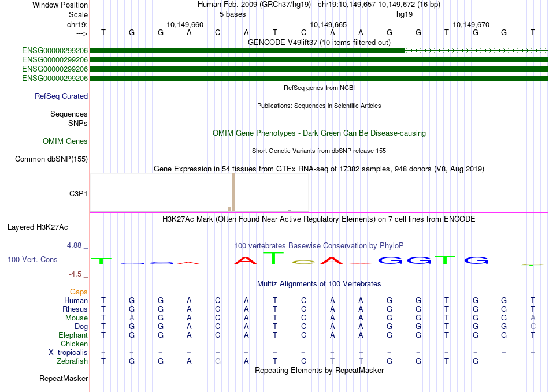This screenshot has width=549, height=392.
Task: Click the OMIM Genes track label
Action: pos(65,141)
